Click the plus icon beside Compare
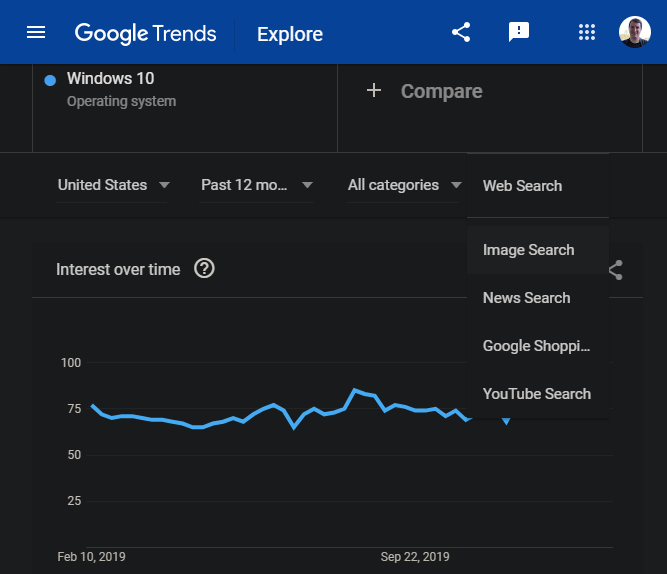 coord(374,91)
